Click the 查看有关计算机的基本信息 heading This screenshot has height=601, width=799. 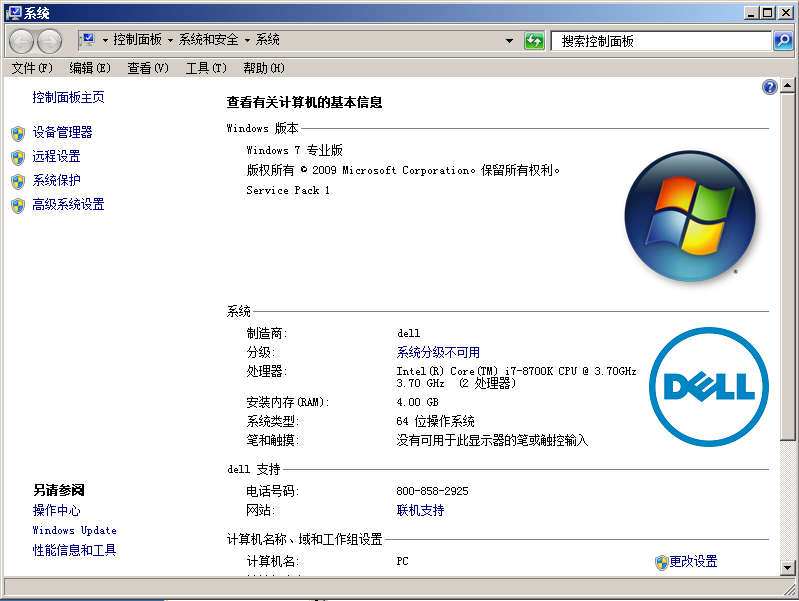click(x=304, y=102)
